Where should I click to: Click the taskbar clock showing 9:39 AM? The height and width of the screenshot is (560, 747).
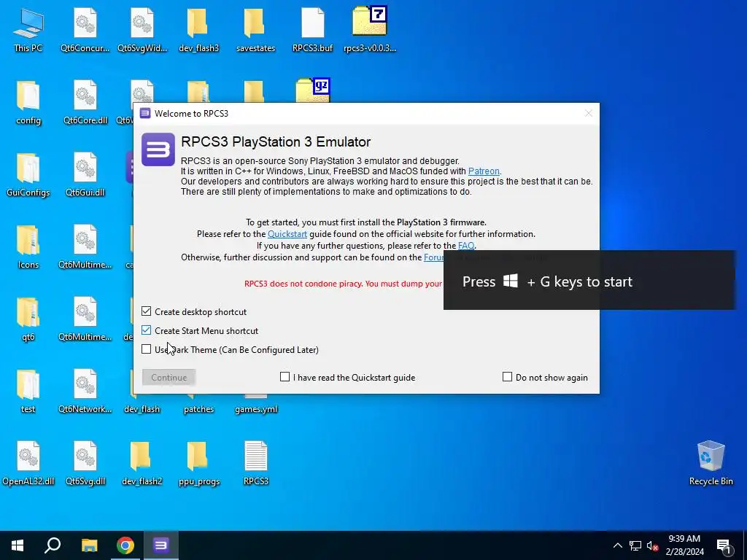pyautogui.click(x=684, y=545)
